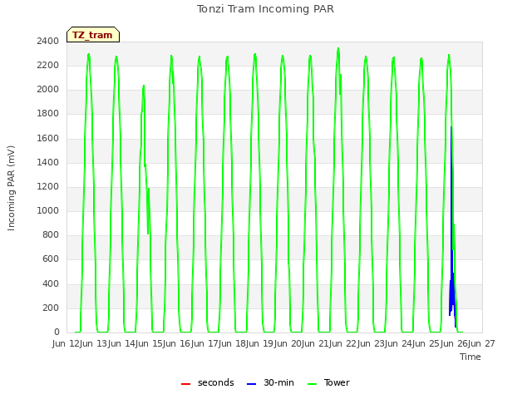Image resolution: width=532 pixels, height=399 pixels.
Task: Click the 600 y-axis tick label
Action: 51,259
